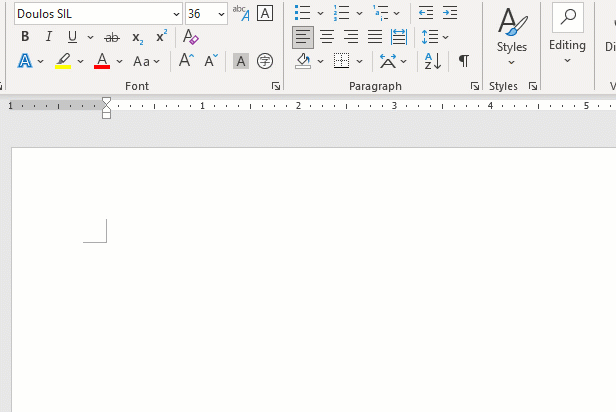
Task: Apply subscript to text
Action: (138, 37)
